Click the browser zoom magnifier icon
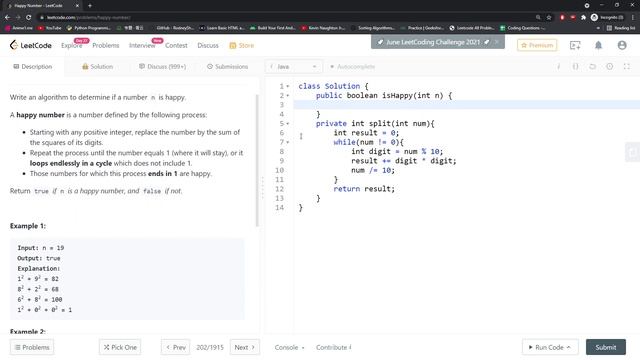Screen dimensions: 640x360 538,18
